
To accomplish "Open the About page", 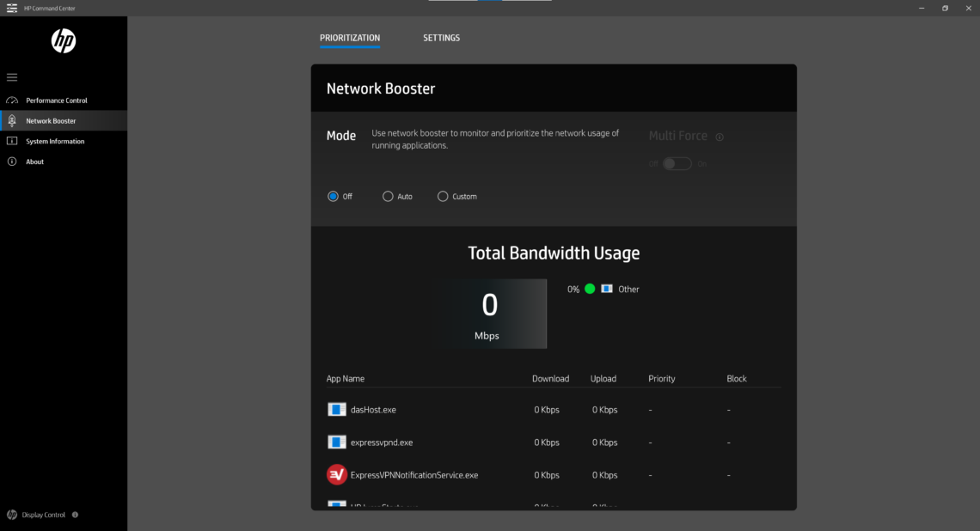I will click(34, 162).
